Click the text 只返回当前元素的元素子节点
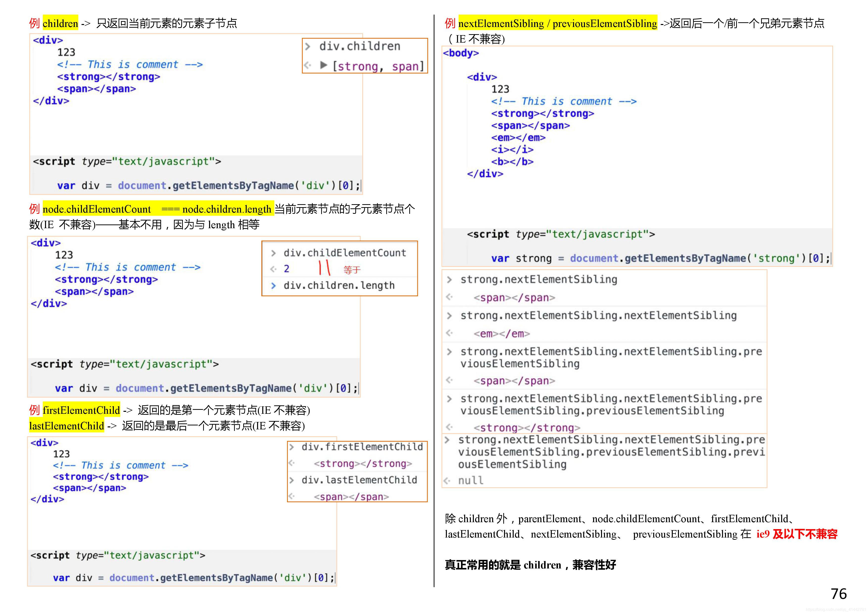This screenshot has width=868, height=614. [x=167, y=24]
